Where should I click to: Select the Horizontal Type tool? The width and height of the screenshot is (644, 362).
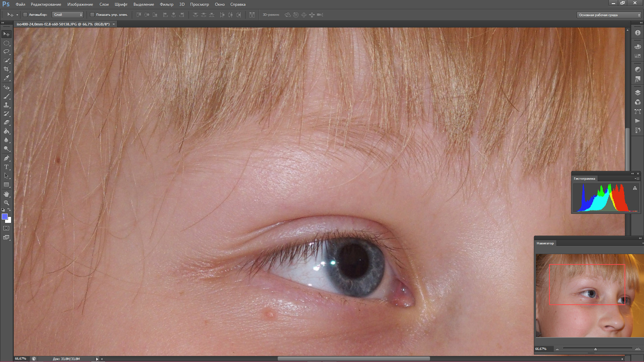[6, 167]
